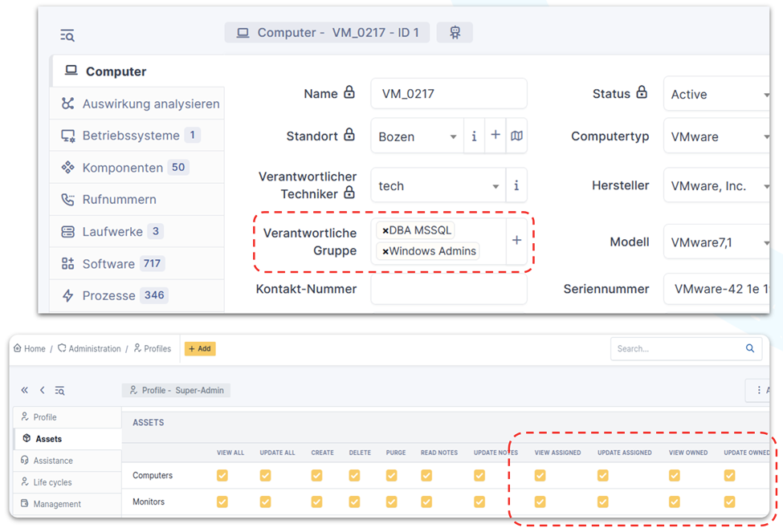The width and height of the screenshot is (783, 532).
Task: Go to Administration in breadcrumb
Action: [94, 349]
